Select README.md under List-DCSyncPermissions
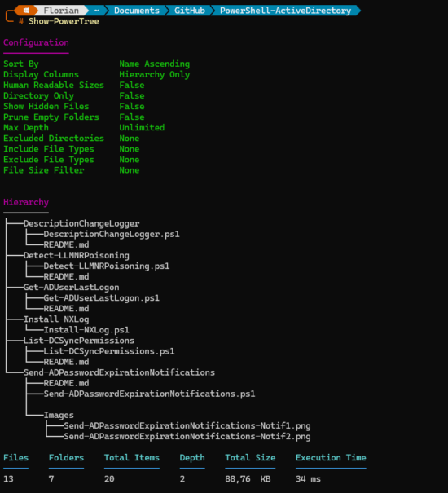This screenshot has height=493, width=448. 66,362
